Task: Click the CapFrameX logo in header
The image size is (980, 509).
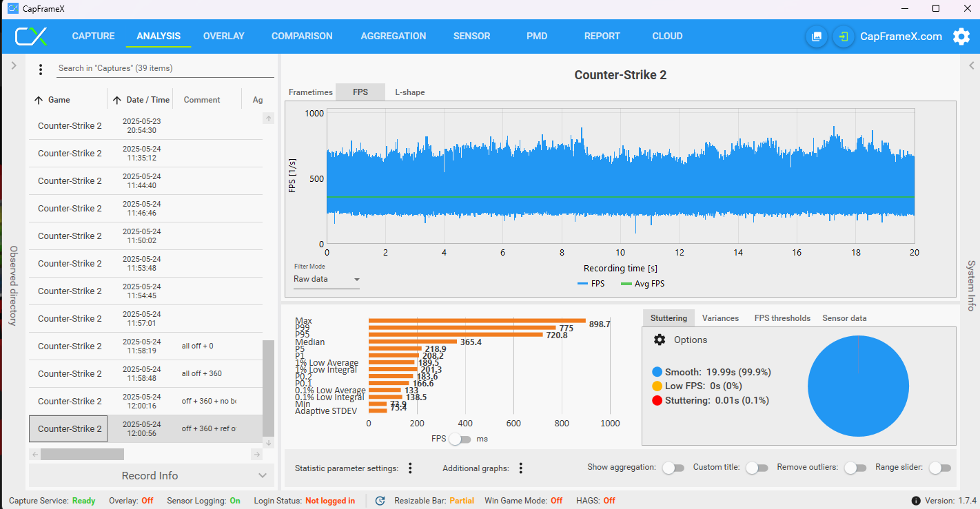Action: tap(32, 37)
